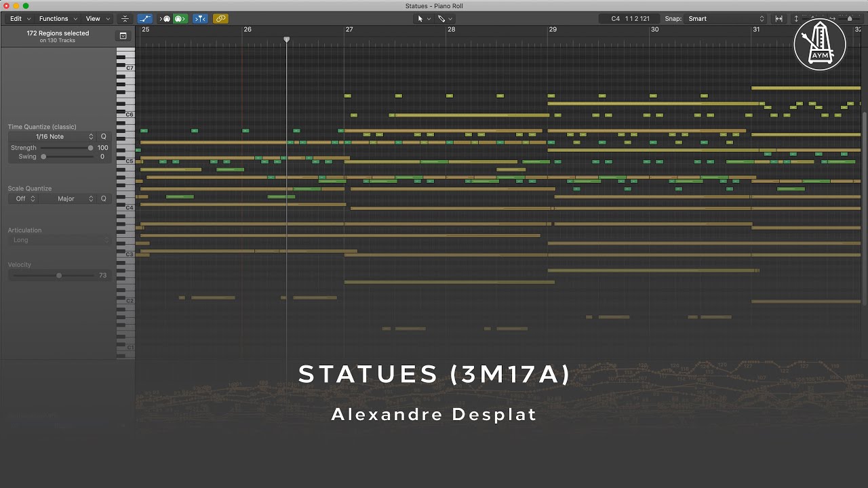
Task: Toggle the yellow Link button
Action: point(220,19)
